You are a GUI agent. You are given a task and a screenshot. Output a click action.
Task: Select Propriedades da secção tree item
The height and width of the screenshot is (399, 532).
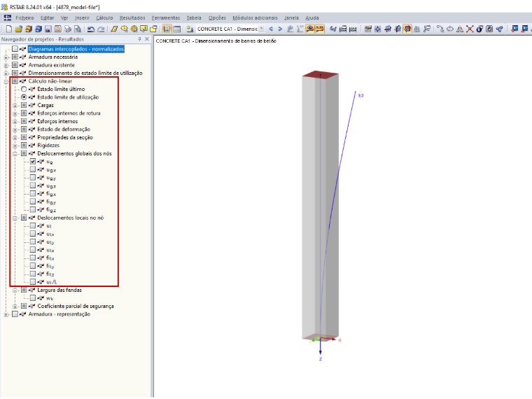pyautogui.click(x=65, y=137)
